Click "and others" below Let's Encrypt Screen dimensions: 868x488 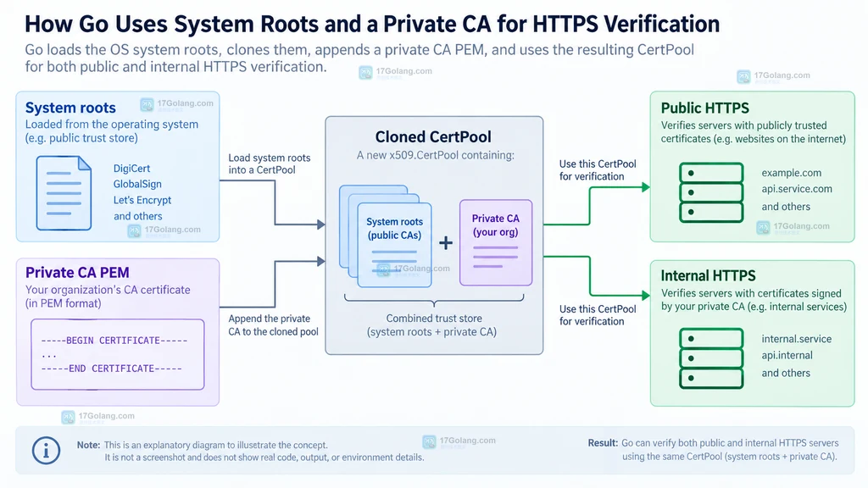(x=138, y=216)
